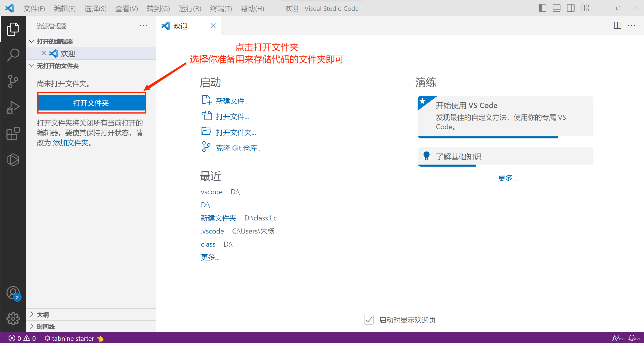644x343 pixels.
Task: Open the Tabnine icon in activity bar
Action: 13,160
